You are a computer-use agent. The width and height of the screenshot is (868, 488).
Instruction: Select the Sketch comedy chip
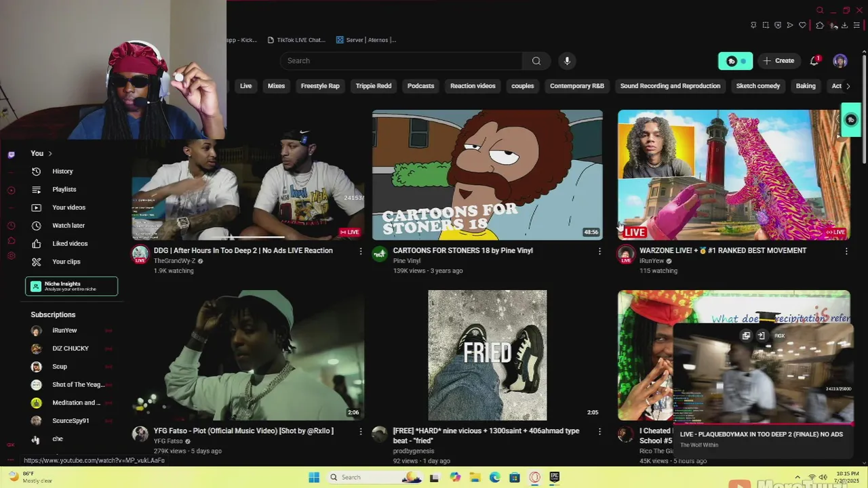(x=758, y=86)
